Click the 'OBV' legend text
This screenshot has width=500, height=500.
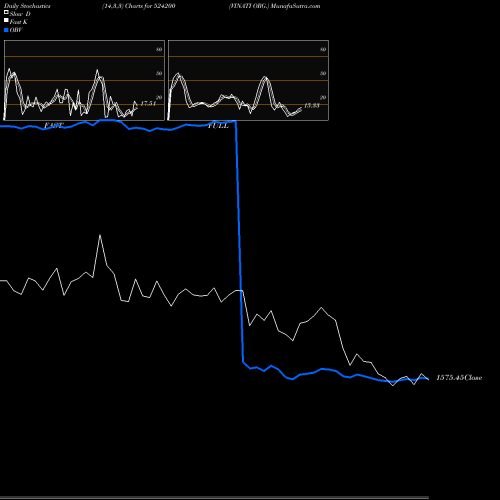pos(16,30)
